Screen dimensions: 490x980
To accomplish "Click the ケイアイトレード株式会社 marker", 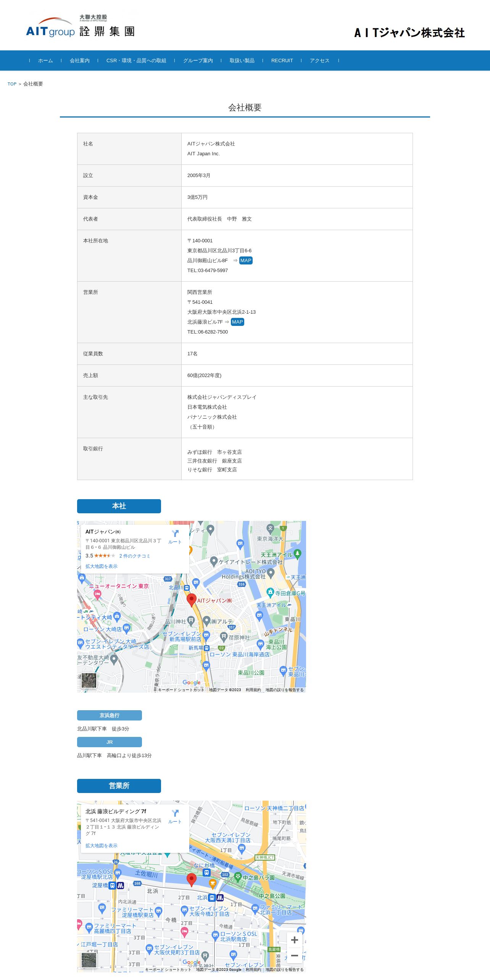I will pos(214,561).
